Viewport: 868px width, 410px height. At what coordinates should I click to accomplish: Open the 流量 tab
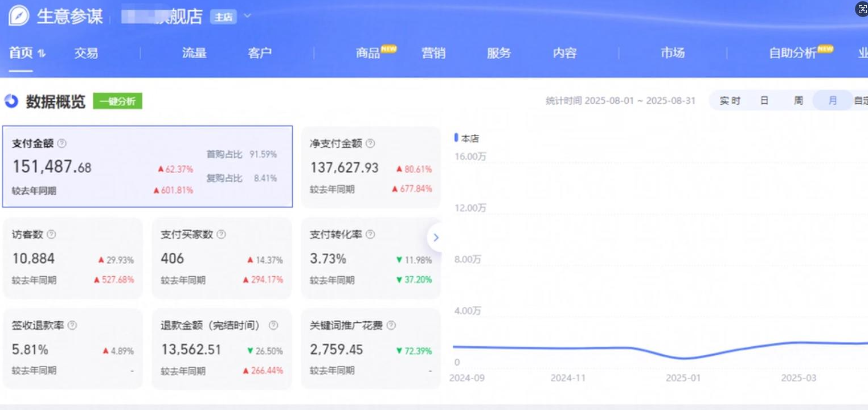click(194, 54)
